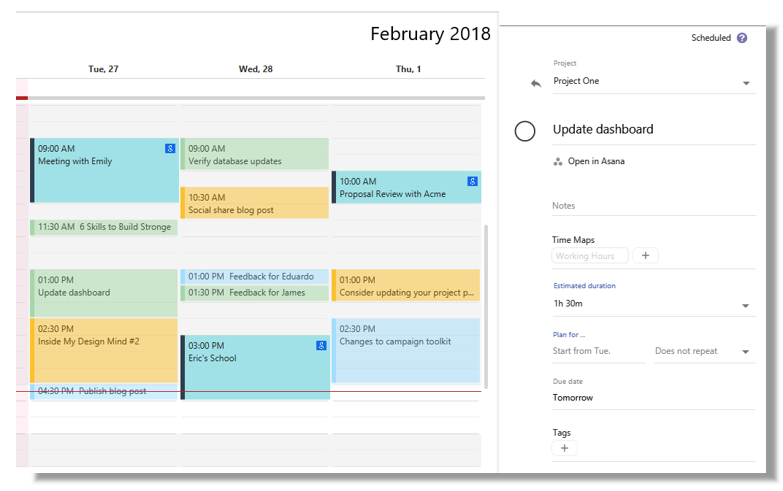
Task: Open the Social share blog post event
Action: [255, 203]
